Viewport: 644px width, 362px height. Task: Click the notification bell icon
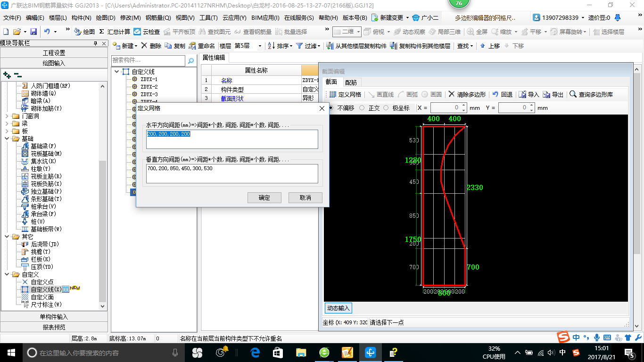618,18
